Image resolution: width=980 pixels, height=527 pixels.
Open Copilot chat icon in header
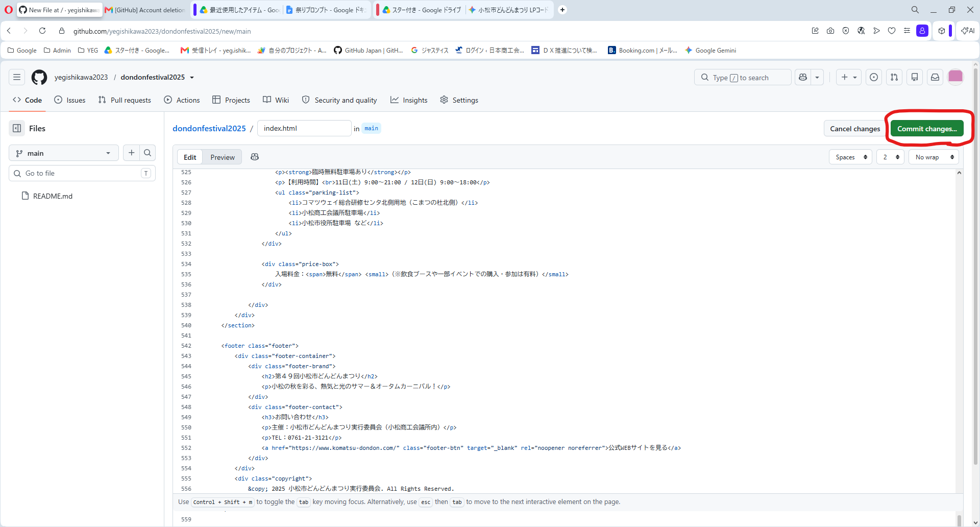click(803, 77)
